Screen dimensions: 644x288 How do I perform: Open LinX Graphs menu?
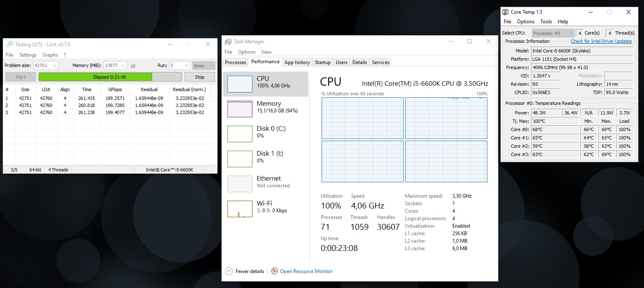tap(50, 55)
